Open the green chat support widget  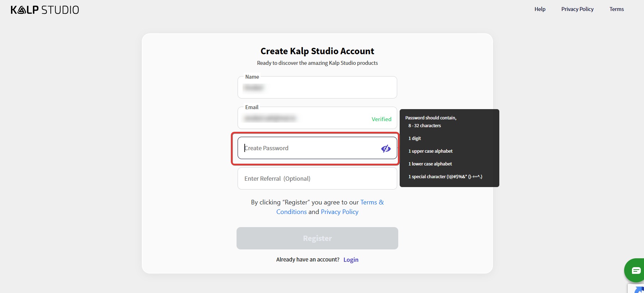[x=635, y=271]
